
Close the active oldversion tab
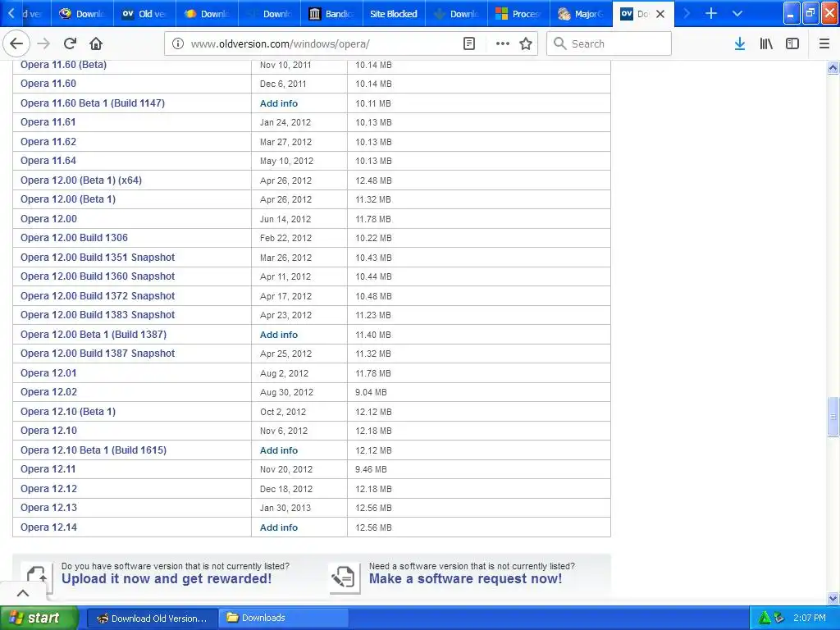(x=660, y=14)
